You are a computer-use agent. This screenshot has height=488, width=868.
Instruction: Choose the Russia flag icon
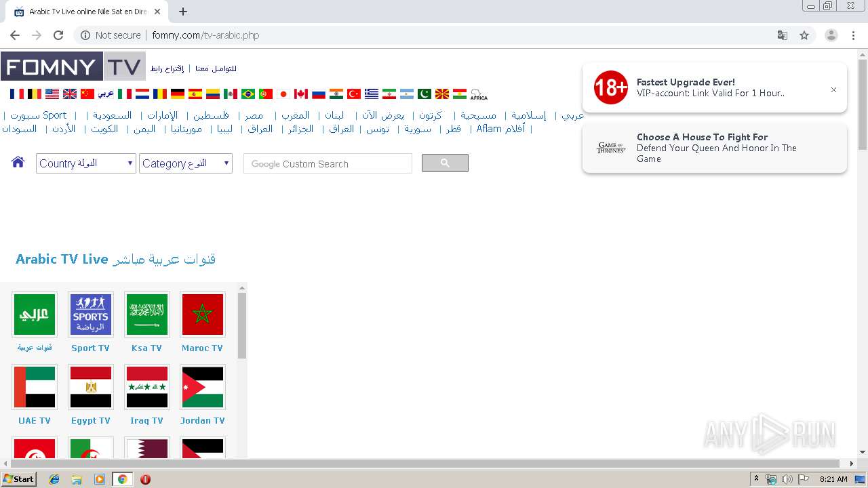tap(319, 94)
